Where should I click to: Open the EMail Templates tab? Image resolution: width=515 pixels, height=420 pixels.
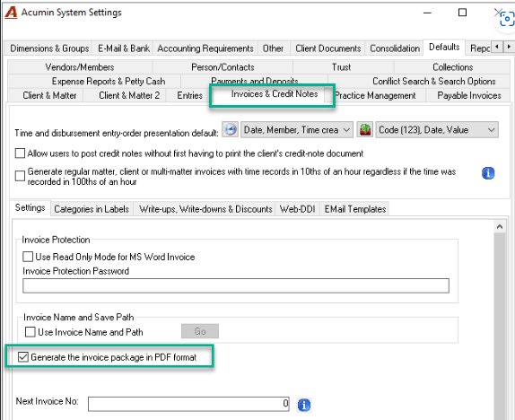coord(355,209)
